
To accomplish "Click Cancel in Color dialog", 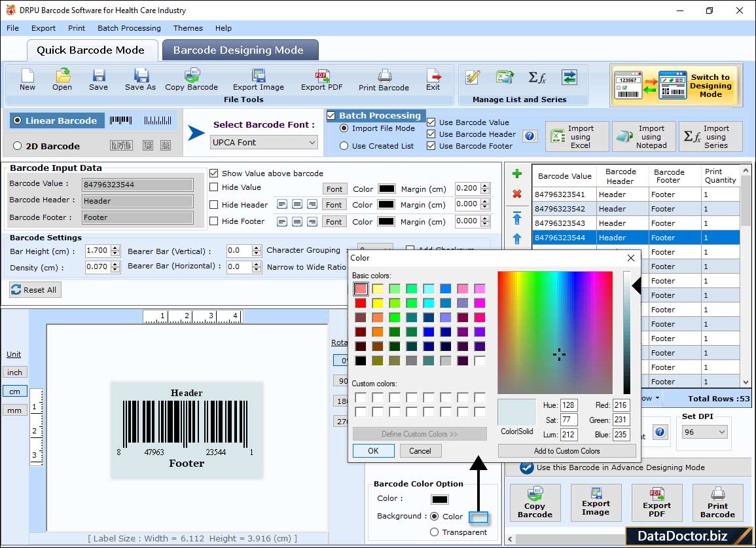I will point(420,450).
